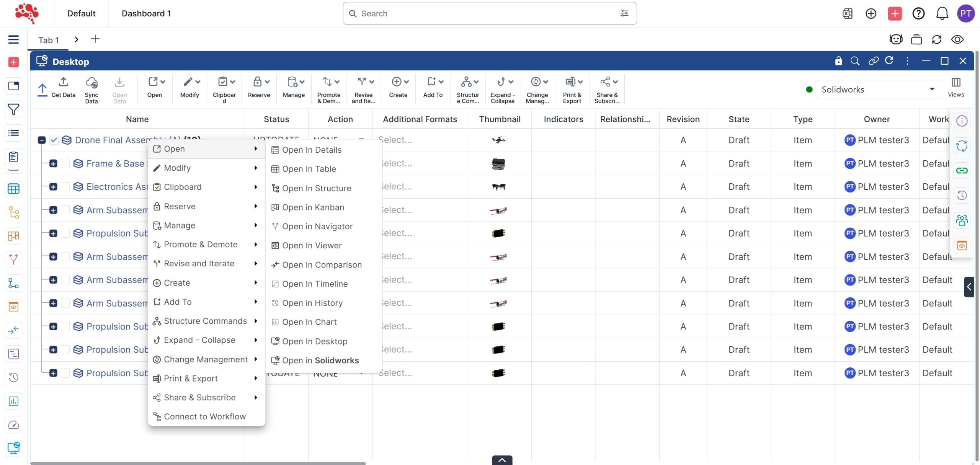980x465 pixels.
Task: Collapse the Drone Final Assembly tree node
Action: pos(42,140)
